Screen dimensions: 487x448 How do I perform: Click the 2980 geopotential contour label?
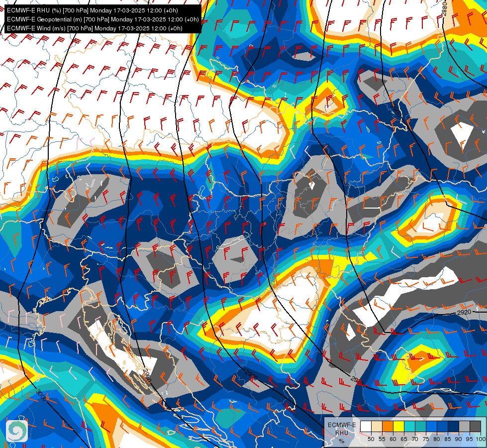point(147,375)
